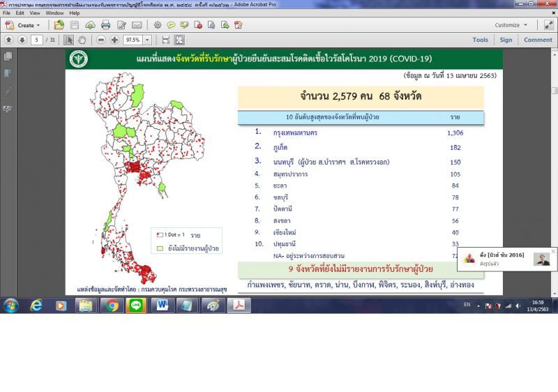
Task: Click the email envelope icon
Action: point(137,25)
